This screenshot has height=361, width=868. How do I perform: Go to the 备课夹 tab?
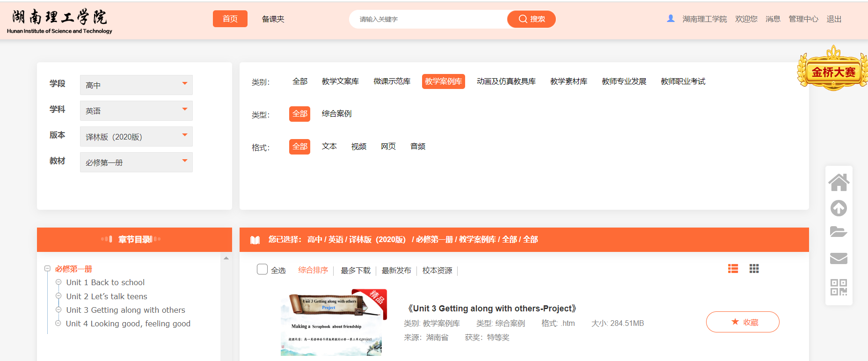tap(273, 19)
